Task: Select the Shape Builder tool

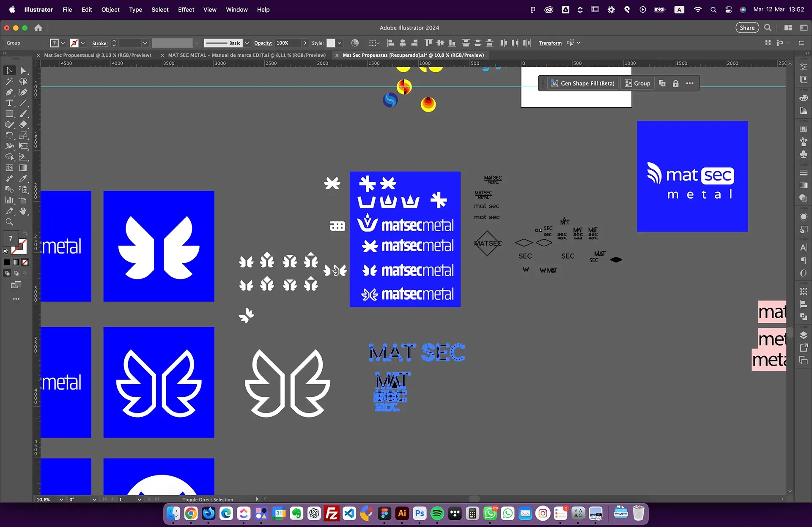Action: tap(9, 157)
